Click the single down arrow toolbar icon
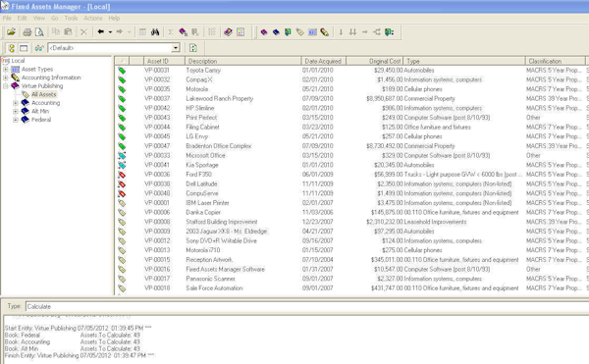 pos(341,32)
